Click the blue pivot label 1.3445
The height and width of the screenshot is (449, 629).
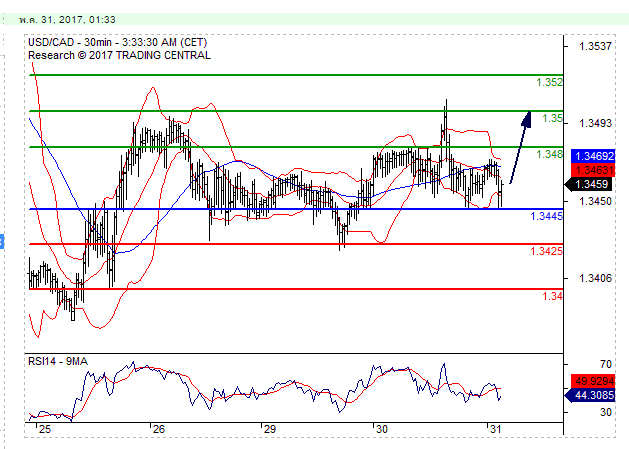(x=547, y=216)
